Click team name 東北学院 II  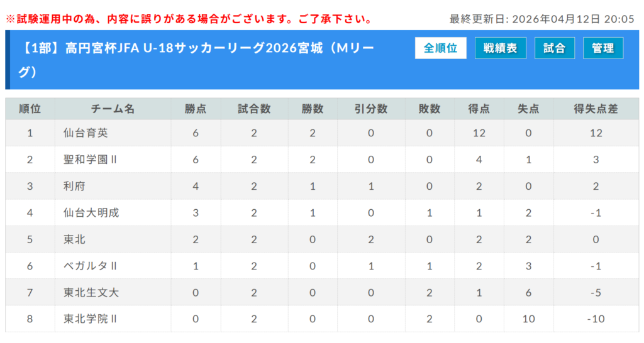click(90, 319)
